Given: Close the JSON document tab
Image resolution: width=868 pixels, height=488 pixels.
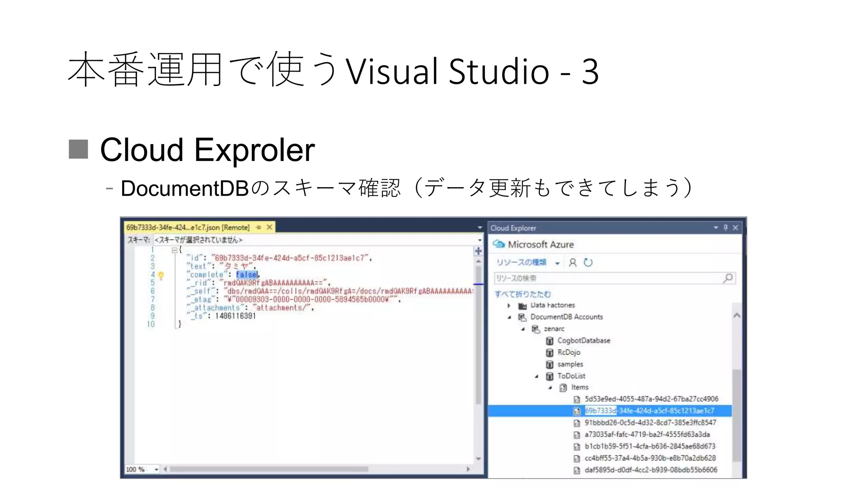Looking at the screenshot, I should (269, 227).
